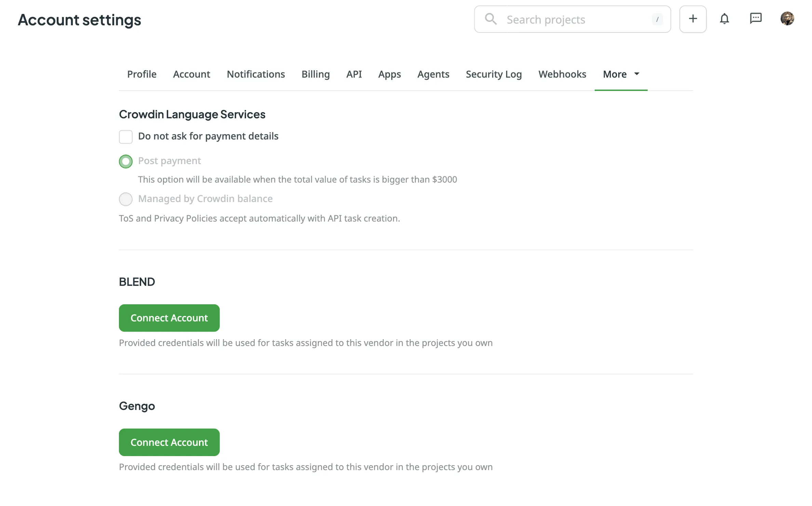Create a new project with the plus icon
Viewport: 812px width, 506px height.
693,19
